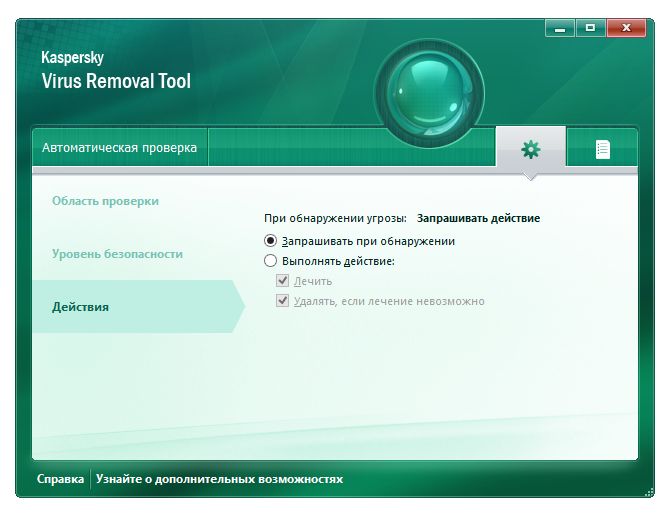
Task: Close the Kaspersky Virus Removal Tool window
Action: (626, 28)
